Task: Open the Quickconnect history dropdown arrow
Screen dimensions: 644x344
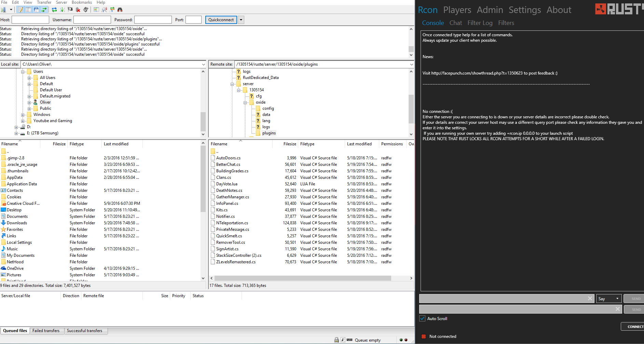Action: click(241, 20)
